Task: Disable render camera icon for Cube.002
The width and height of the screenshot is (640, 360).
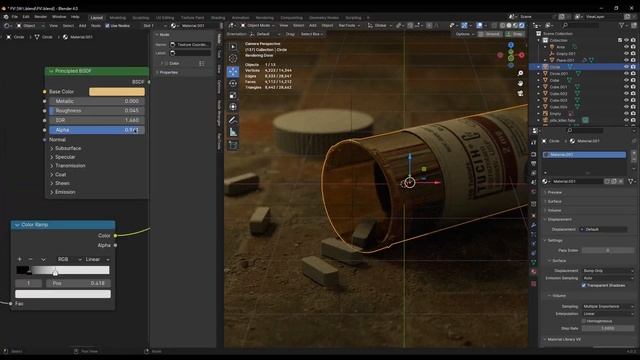Action: click(x=633, y=93)
